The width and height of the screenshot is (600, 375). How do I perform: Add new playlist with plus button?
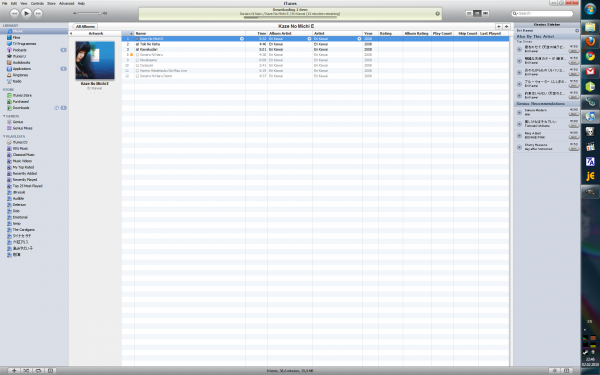(14, 370)
